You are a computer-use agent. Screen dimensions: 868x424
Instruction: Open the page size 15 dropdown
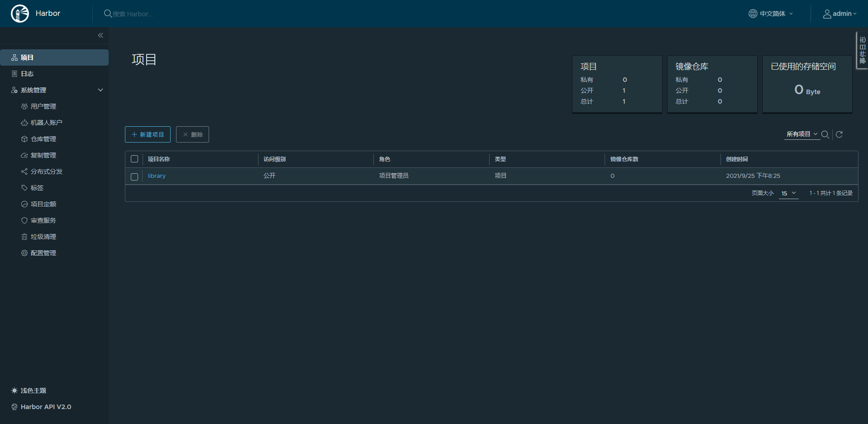pyautogui.click(x=788, y=193)
